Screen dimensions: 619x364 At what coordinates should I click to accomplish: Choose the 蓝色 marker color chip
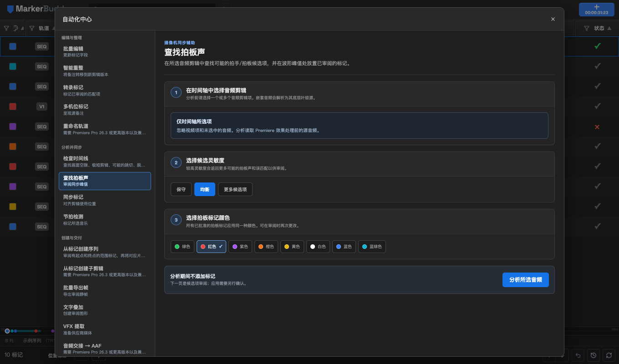point(344,247)
